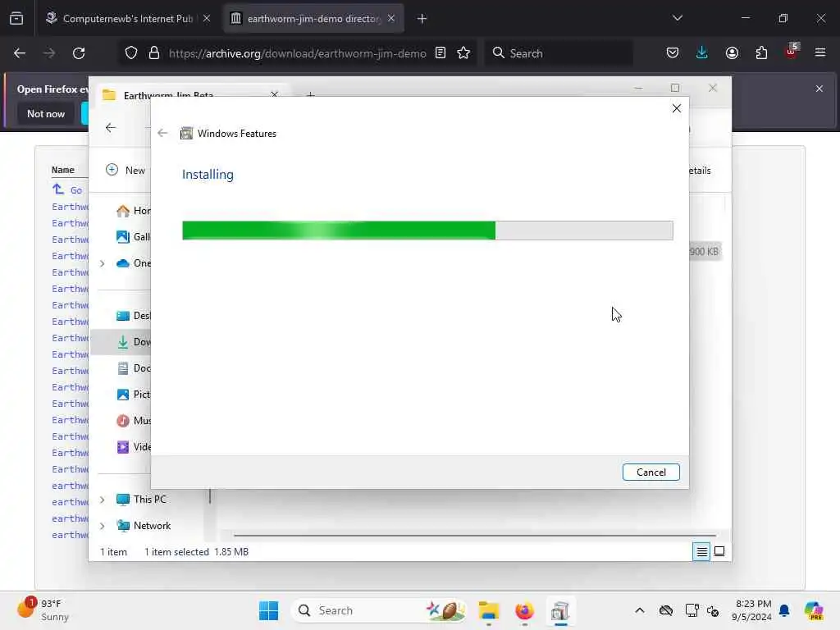The height and width of the screenshot is (630, 840).
Task: Show hidden system tray icons
Action: [639, 610]
